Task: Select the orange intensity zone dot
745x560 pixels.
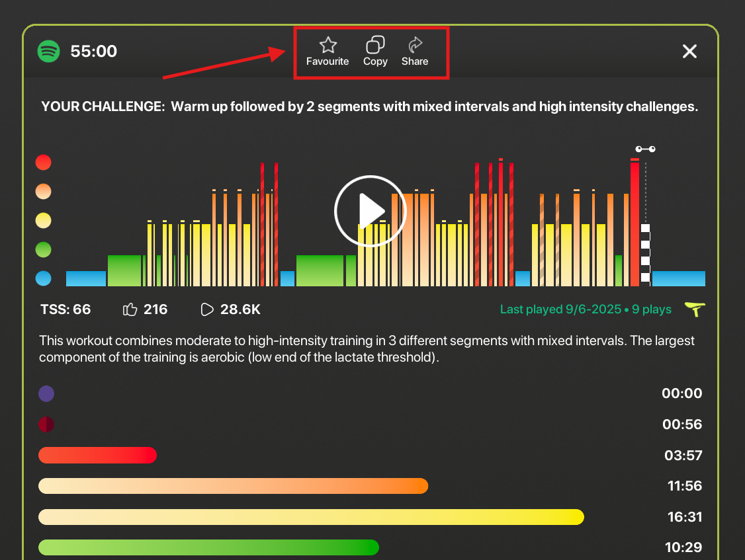Action: tap(43, 192)
